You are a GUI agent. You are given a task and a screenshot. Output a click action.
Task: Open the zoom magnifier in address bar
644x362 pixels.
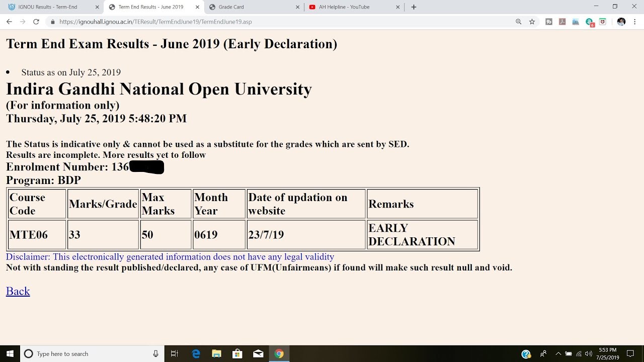pos(519,22)
